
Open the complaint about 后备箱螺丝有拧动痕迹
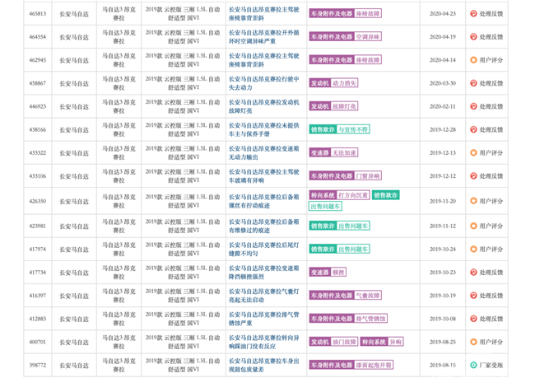coord(263,201)
